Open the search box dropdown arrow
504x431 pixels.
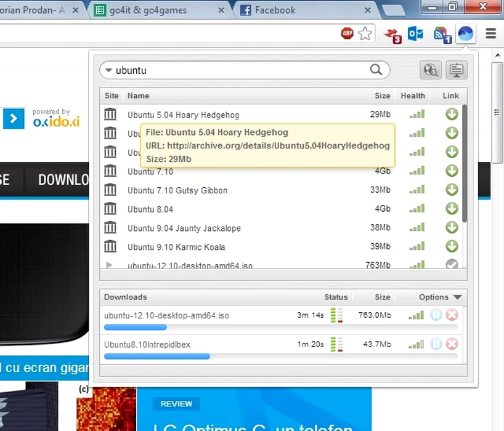108,70
